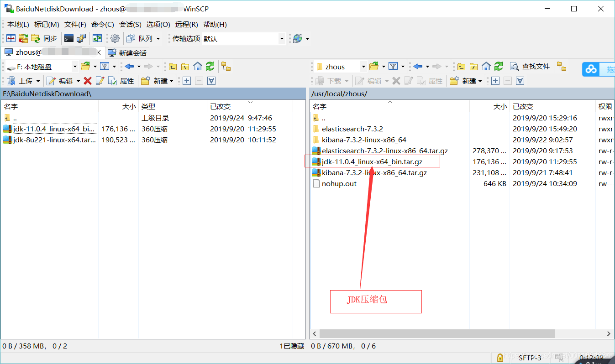The height and width of the screenshot is (364, 615).
Task: Click open directory icon in remote panel
Action: point(374,67)
